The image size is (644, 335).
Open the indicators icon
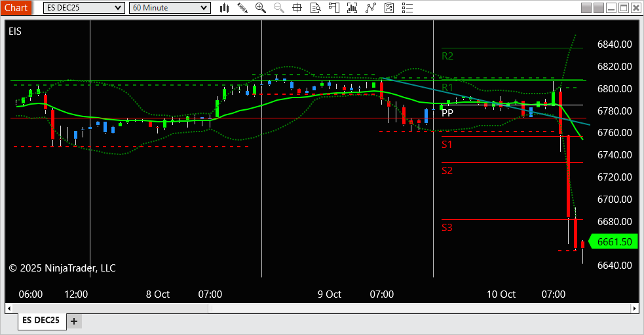(371, 8)
